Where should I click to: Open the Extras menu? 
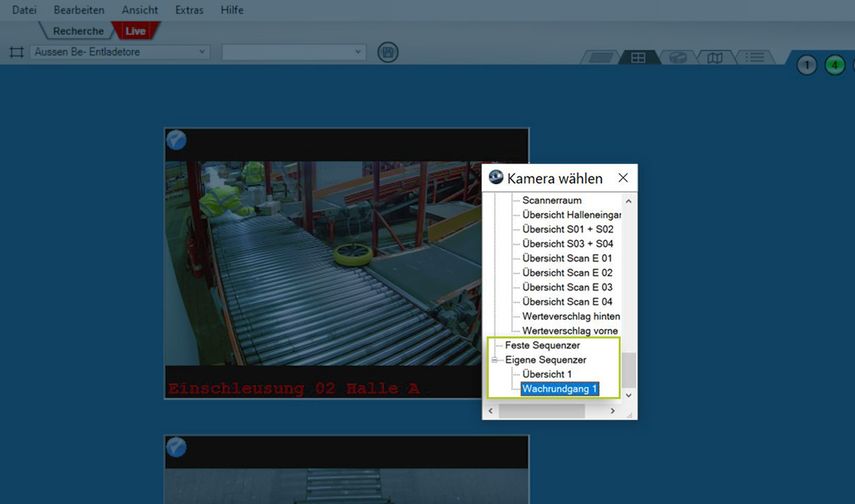(189, 10)
